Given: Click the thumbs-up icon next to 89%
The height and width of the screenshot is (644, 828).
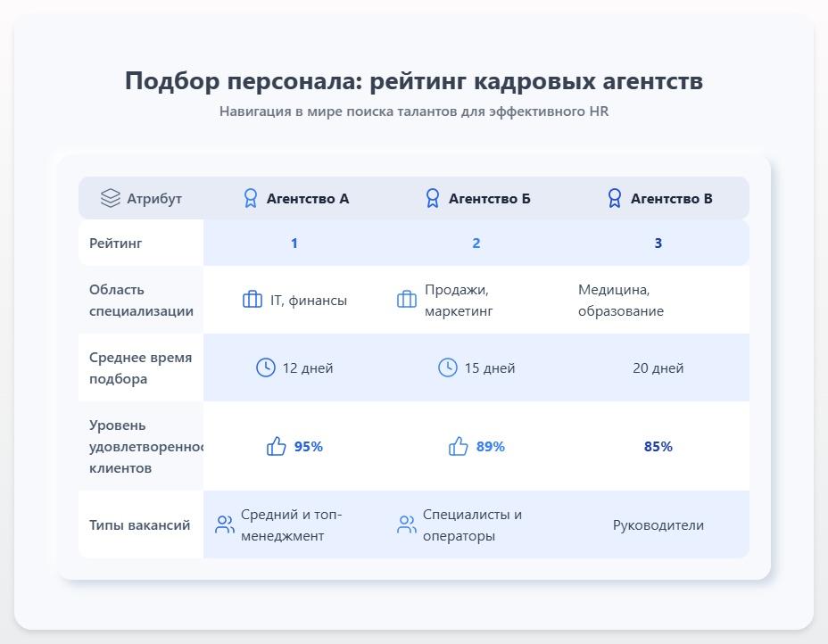Looking at the screenshot, I should 459,446.
